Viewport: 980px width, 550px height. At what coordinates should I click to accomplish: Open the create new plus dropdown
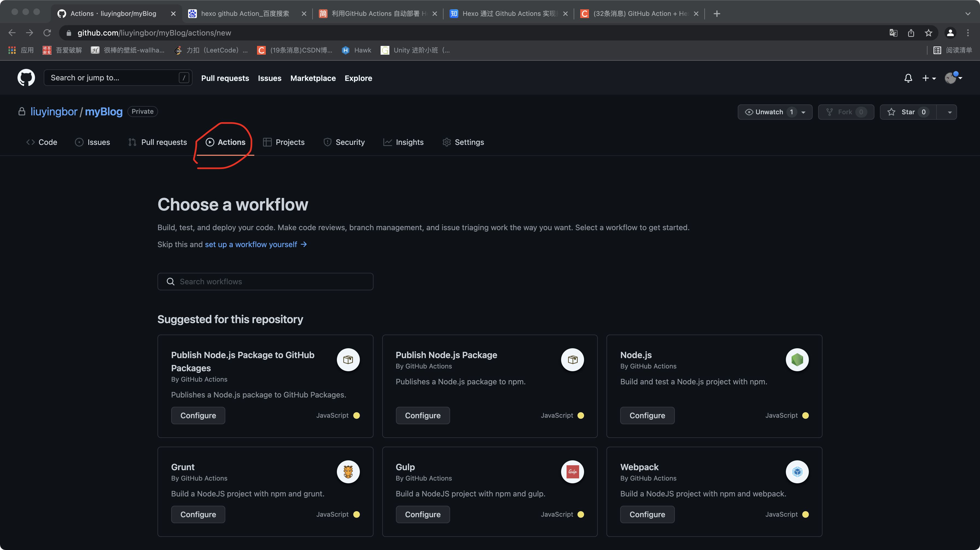pos(929,78)
